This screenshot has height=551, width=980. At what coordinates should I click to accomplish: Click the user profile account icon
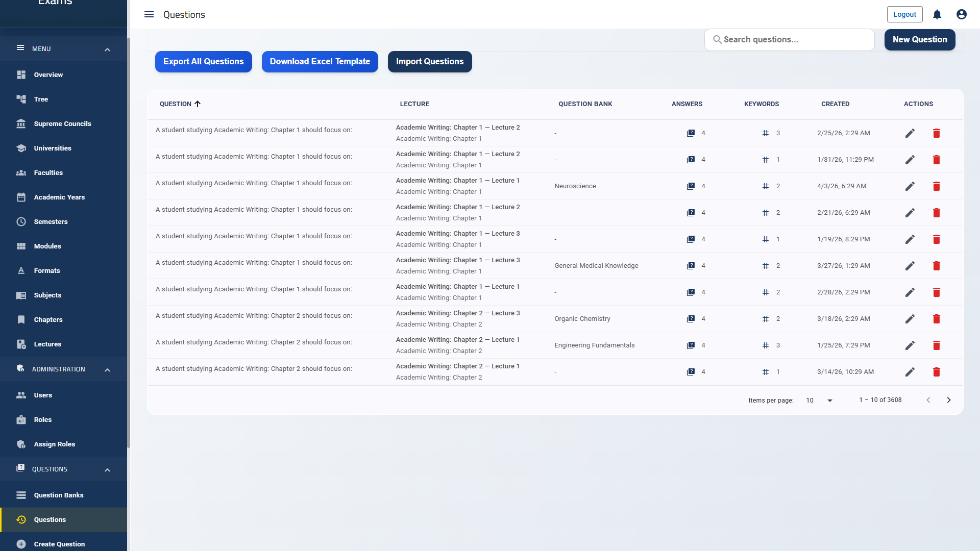coord(961,14)
